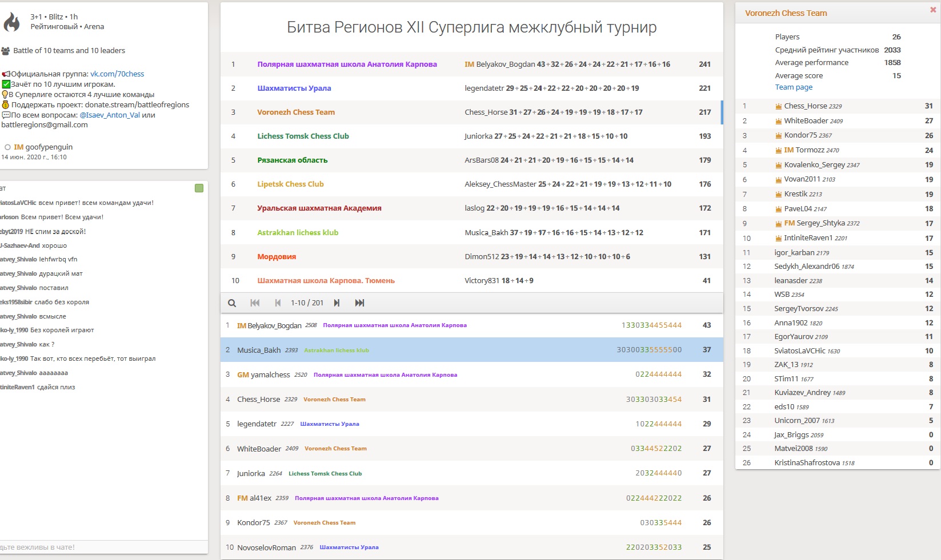Open player row NovoselovRoman
The width and height of the screenshot is (941, 560).
click(x=471, y=547)
